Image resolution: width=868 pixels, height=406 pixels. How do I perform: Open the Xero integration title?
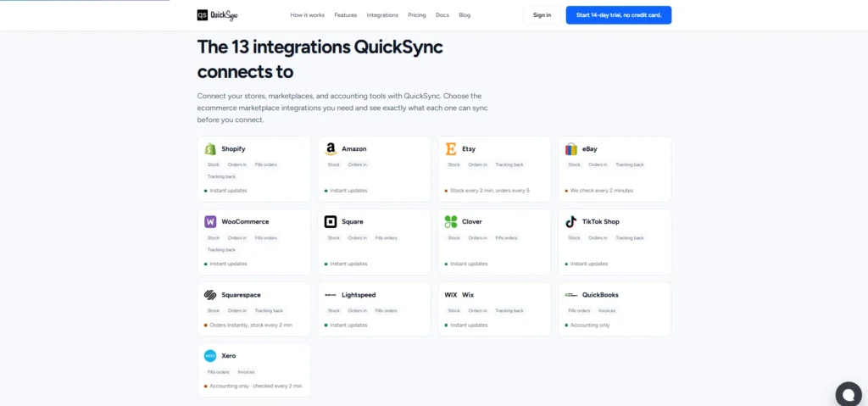pos(229,356)
